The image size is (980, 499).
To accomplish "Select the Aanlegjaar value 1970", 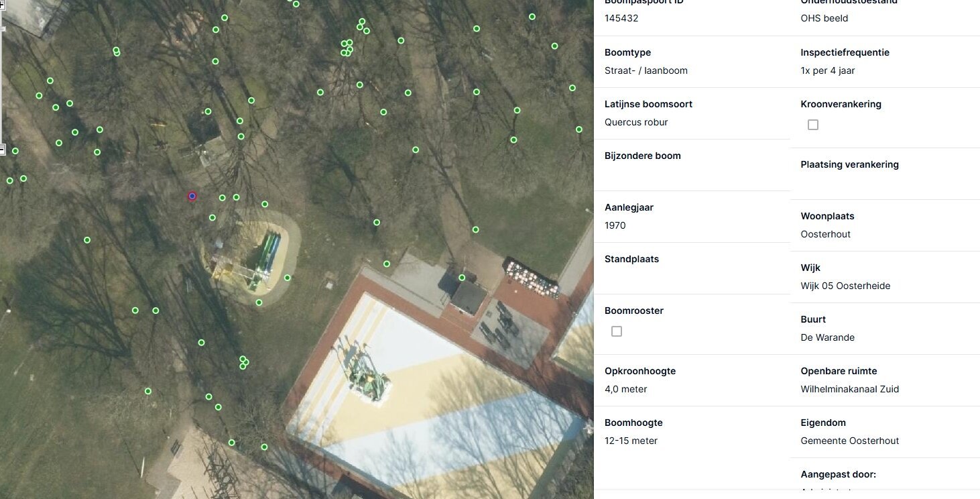I will click(x=615, y=225).
